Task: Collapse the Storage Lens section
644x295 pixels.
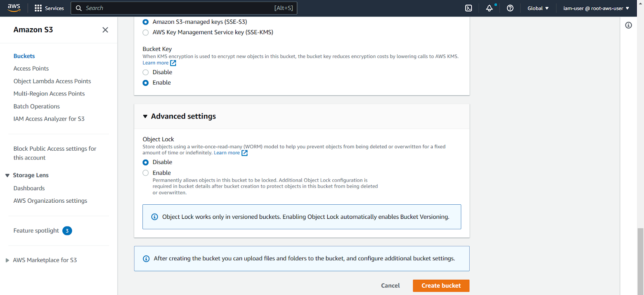Action: pyautogui.click(x=7, y=175)
